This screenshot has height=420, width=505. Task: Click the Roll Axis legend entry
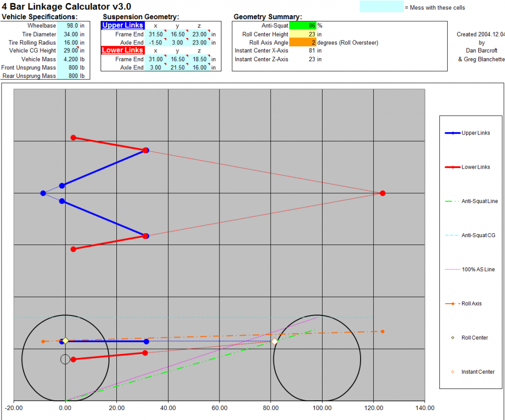tap(463, 304)
